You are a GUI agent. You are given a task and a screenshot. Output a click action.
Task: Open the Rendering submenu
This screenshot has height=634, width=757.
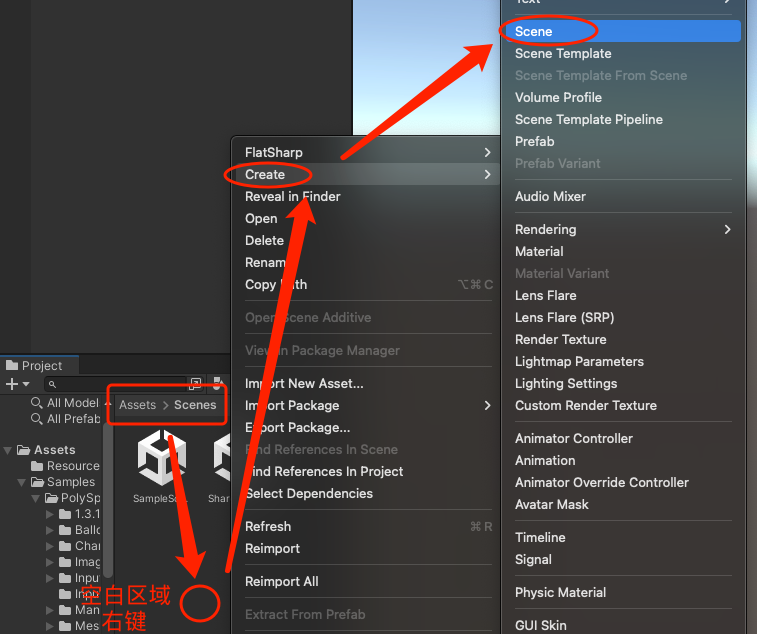(622, 229)
